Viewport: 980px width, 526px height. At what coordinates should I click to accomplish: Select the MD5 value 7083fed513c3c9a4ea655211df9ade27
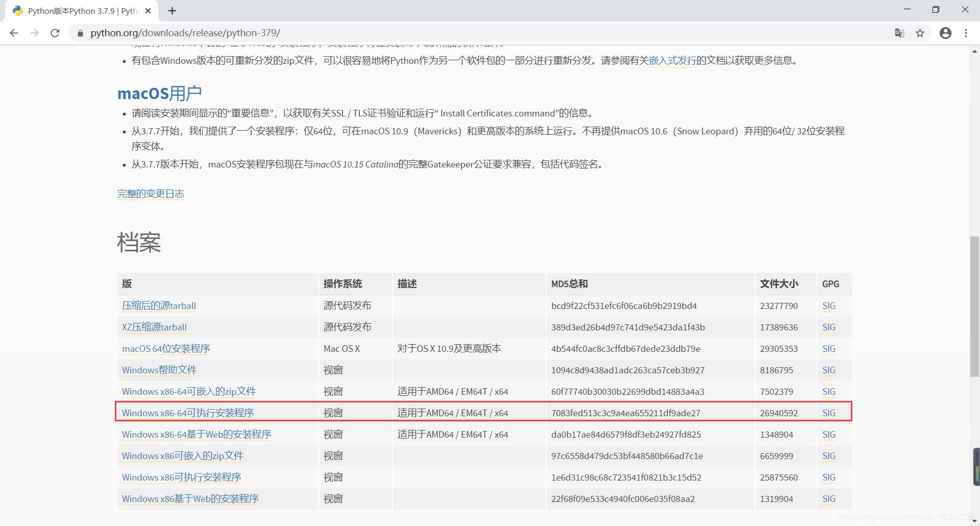click(x=626, y=413)
